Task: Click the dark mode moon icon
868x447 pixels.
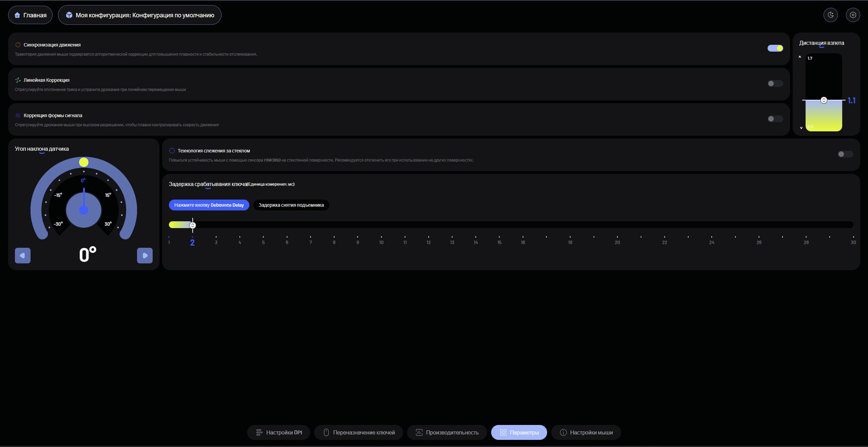Action: tap(830, 15)
